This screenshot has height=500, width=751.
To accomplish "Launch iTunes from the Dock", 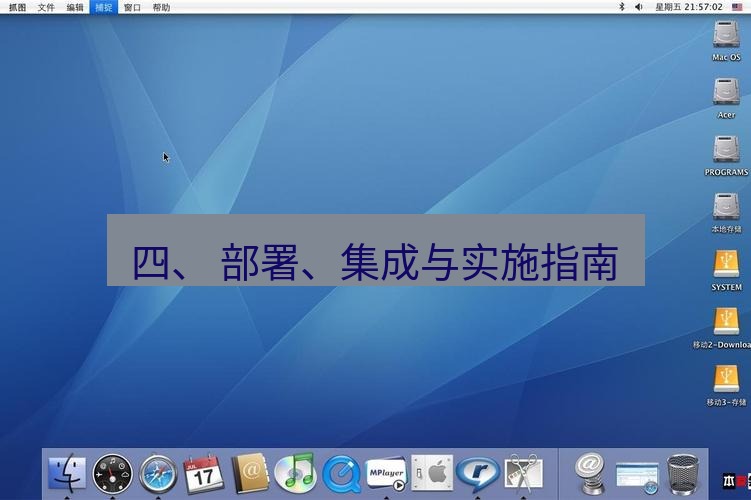I will tap(296, 473).
